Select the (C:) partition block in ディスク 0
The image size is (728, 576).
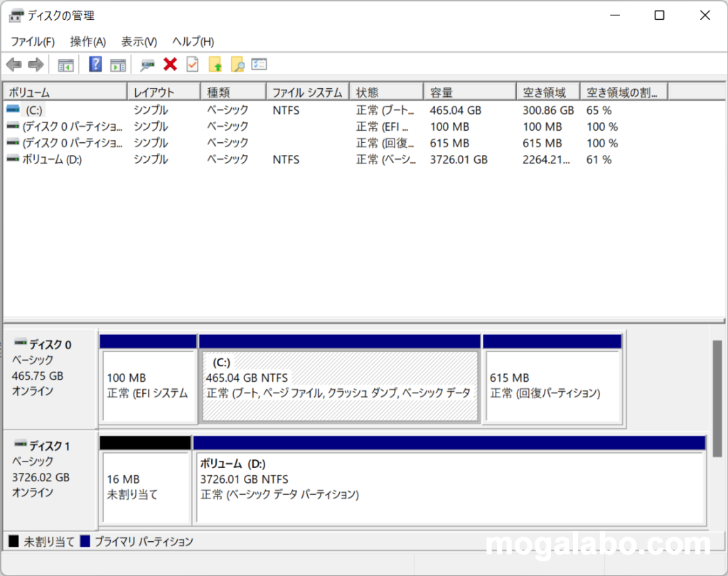click(339, 385)
